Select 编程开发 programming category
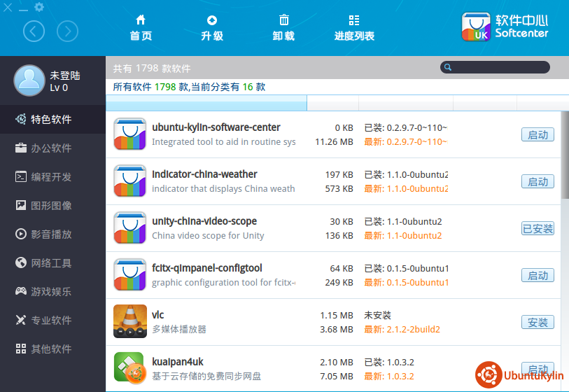This screenshot has height=392, width=569. [x=52, y=177]
